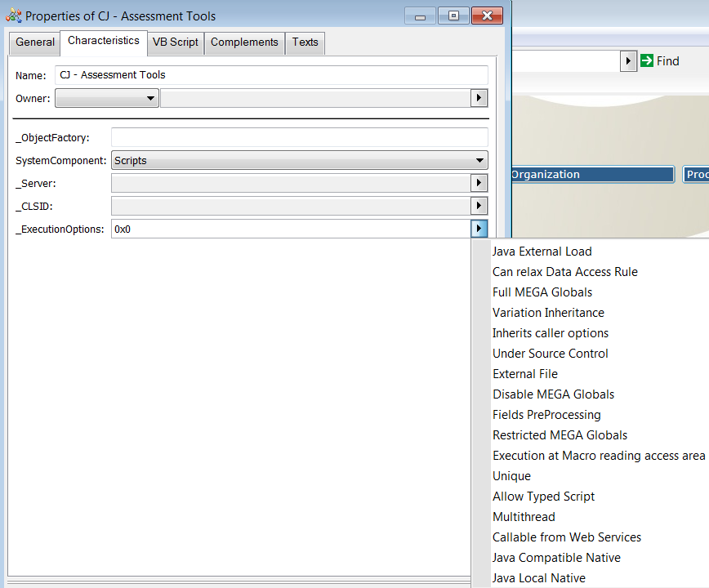Click the _Server field arrow button
This screenshot has width=709, height=588.
pos(479,184)
